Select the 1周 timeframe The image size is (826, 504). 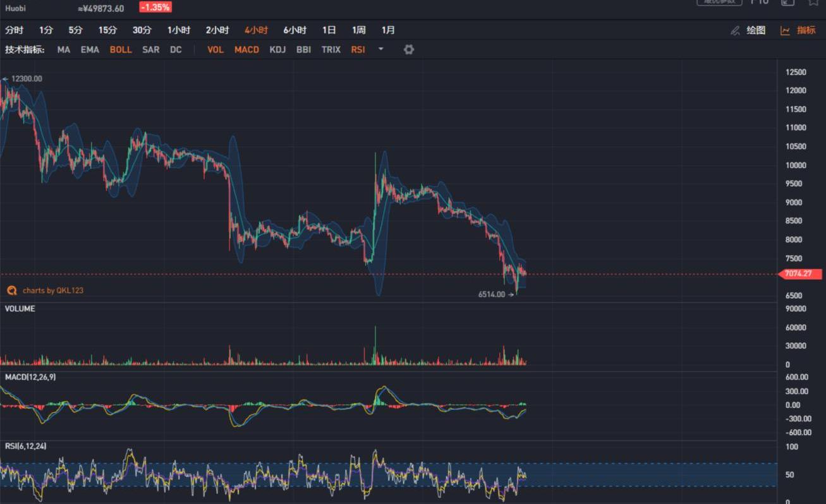358,30
